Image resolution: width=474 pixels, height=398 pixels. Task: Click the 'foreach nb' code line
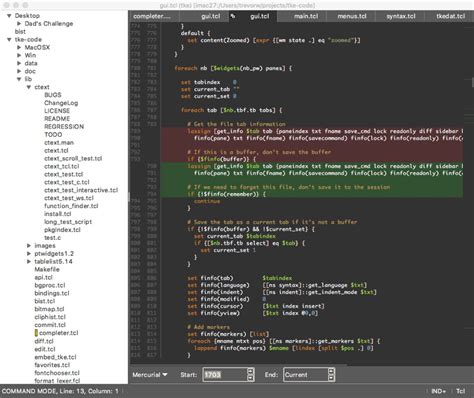pos(233,68)
